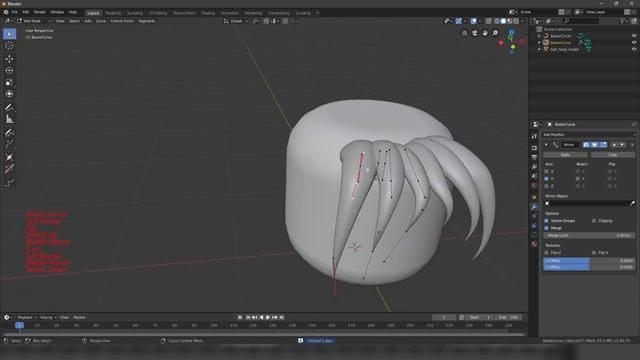Enable the Clipping checkbox

tap(594, 221)
